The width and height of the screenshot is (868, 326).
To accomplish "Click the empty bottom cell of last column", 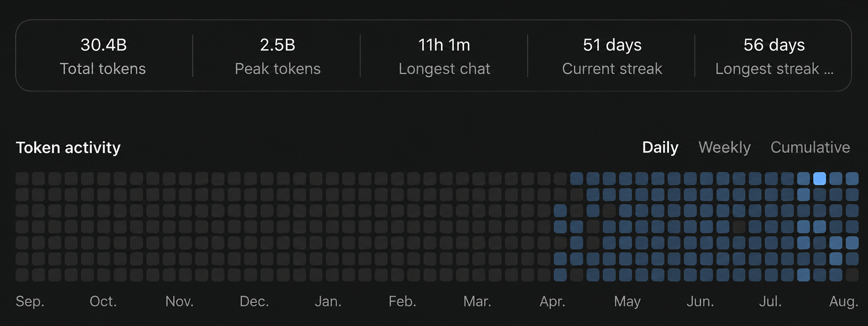I will pos(852,275).
